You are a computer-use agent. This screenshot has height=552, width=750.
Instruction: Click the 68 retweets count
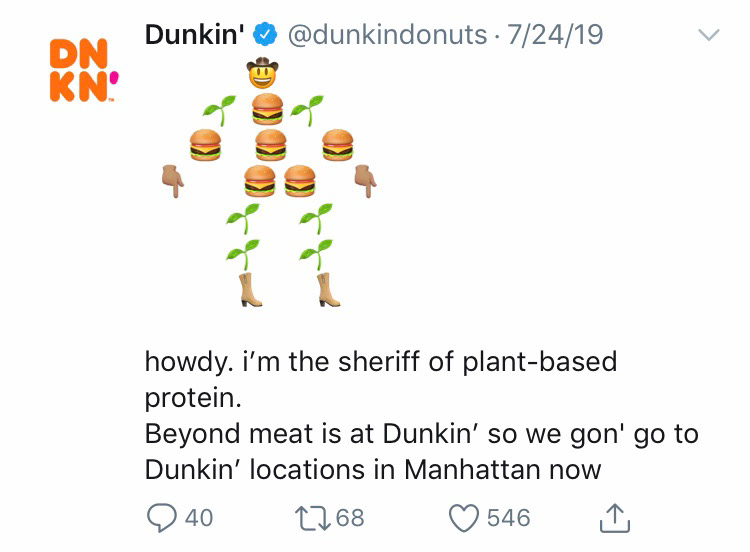point(350,518)
